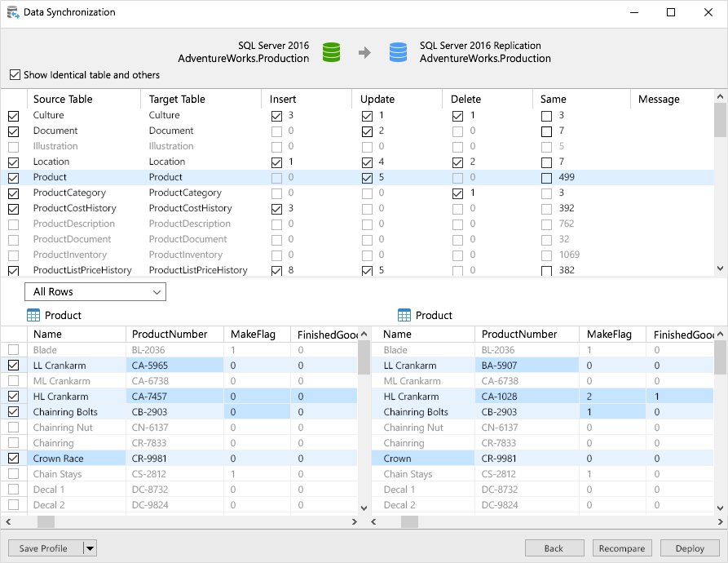Select the ProductCategory table row
This screenshot has height=563, width=728.
pyautogui.click(x=69, y=193)
